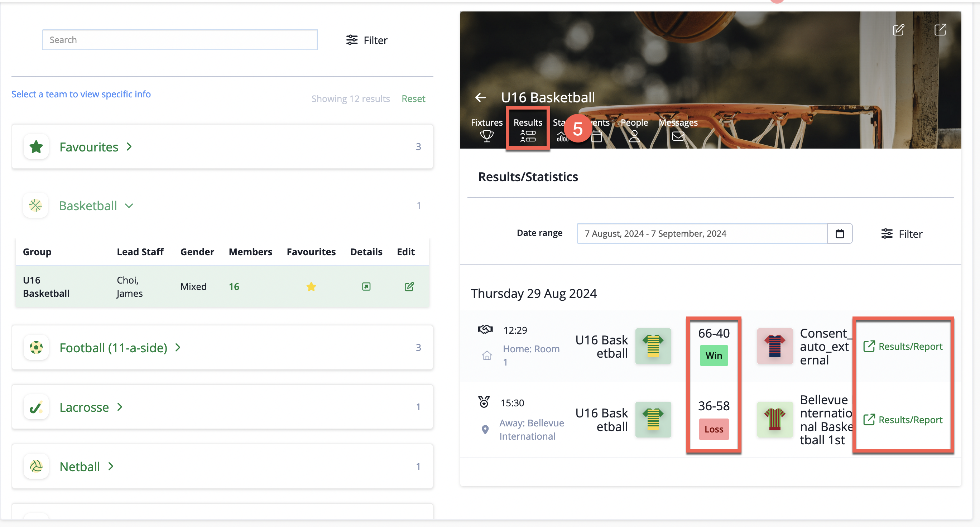Click the Football category ball icon
Screen dimensions: 980x527
point(36,348)
